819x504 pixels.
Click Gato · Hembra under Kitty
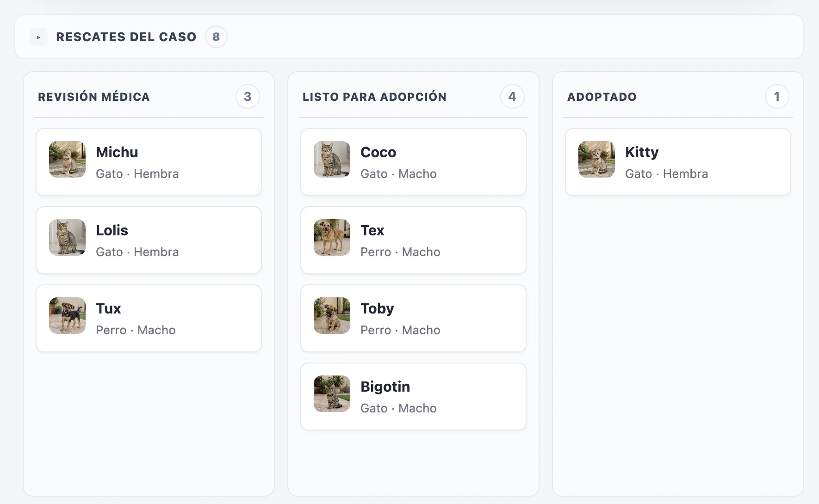[667, 174]
